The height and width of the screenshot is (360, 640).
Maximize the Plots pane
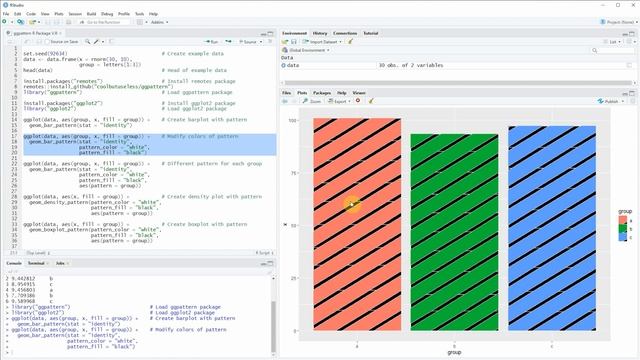632,93
